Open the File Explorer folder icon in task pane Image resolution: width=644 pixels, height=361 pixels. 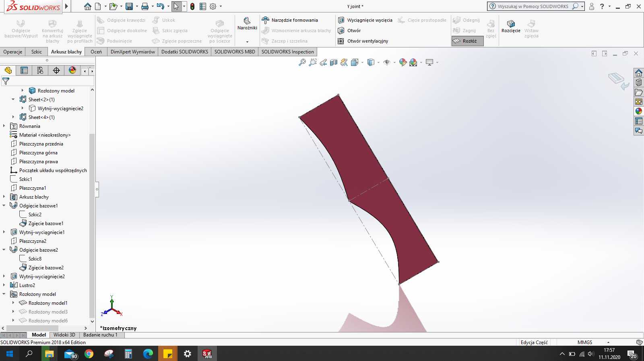click(x=639, y=92)
